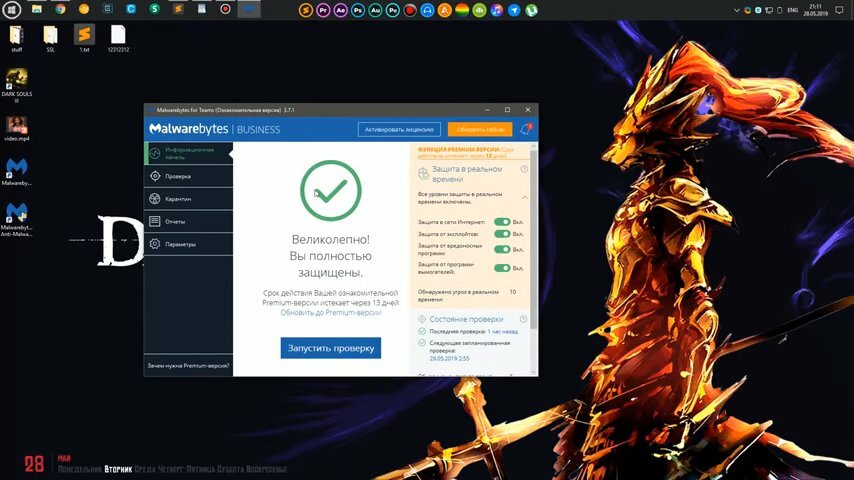Start scan with Запустить проверку button
This screenshot has width=854, height=480.
[x=331, y=348]
